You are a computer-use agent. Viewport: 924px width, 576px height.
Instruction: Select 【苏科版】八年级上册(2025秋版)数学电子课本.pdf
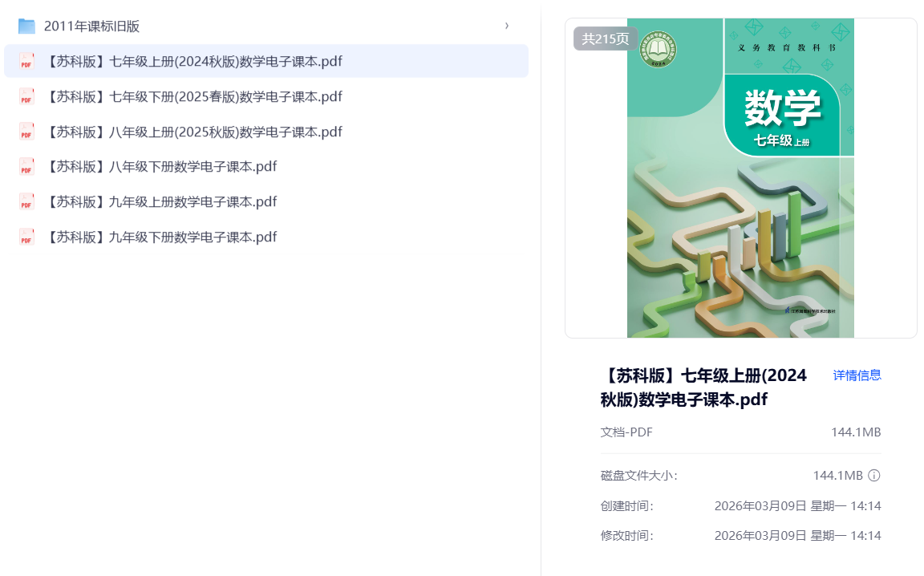coord(193,132)
